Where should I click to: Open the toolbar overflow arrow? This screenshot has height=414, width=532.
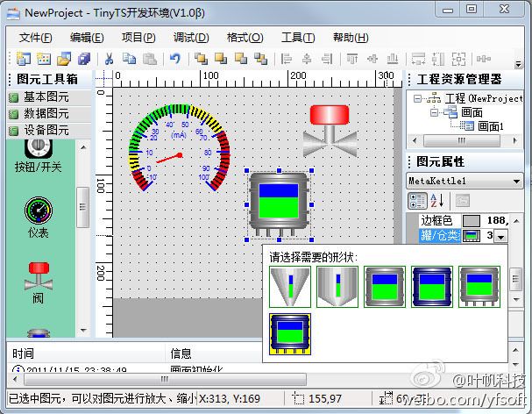518,64
